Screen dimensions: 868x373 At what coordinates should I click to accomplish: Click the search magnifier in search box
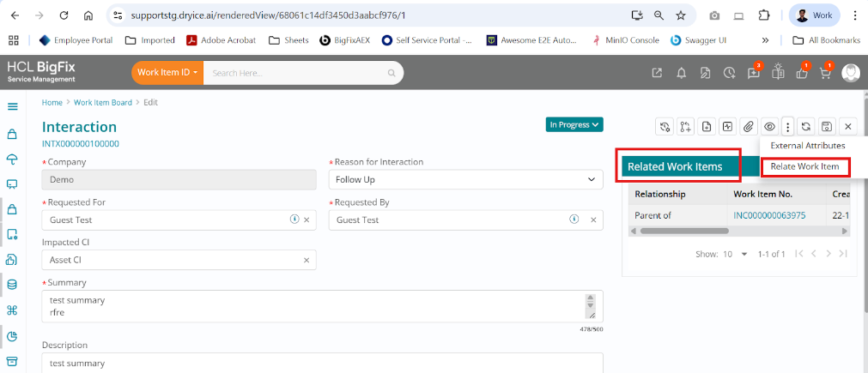[x=392, y=73]
